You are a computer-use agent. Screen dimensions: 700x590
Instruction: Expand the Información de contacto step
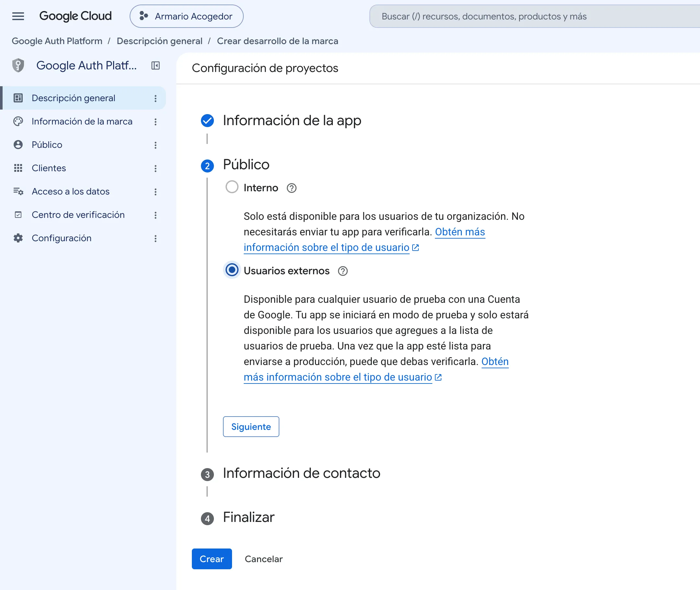(x=301, y=473)
